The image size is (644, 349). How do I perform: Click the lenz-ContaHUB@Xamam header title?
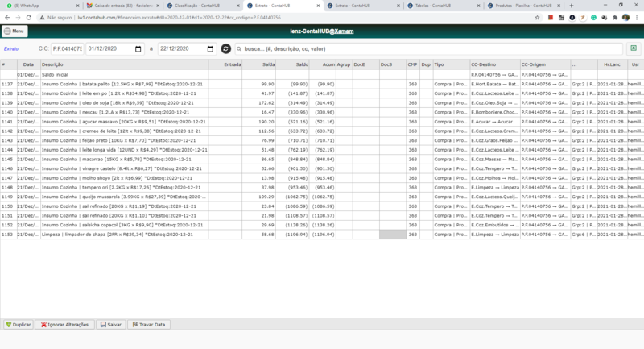[321, 31]
